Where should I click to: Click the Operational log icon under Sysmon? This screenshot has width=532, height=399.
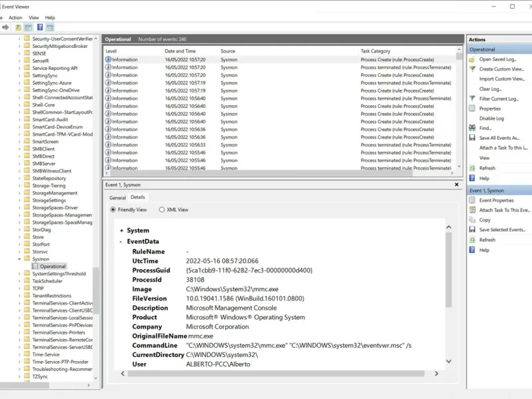(35, 267)
